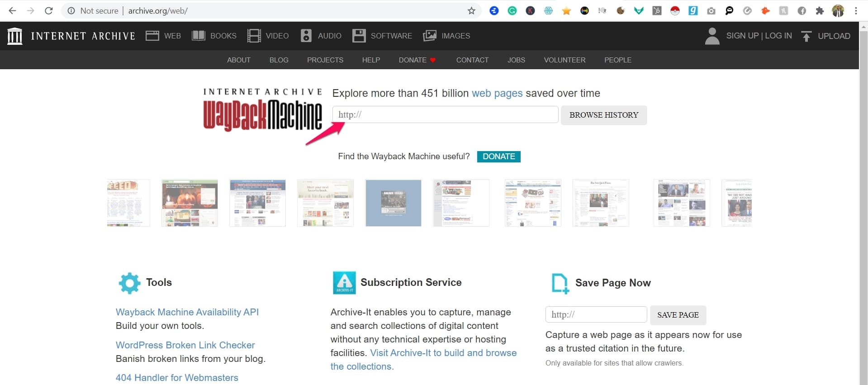Open the yellow star extension icon
The height and width of the screenshot is (385, 868).
click(x=566, y=10)
